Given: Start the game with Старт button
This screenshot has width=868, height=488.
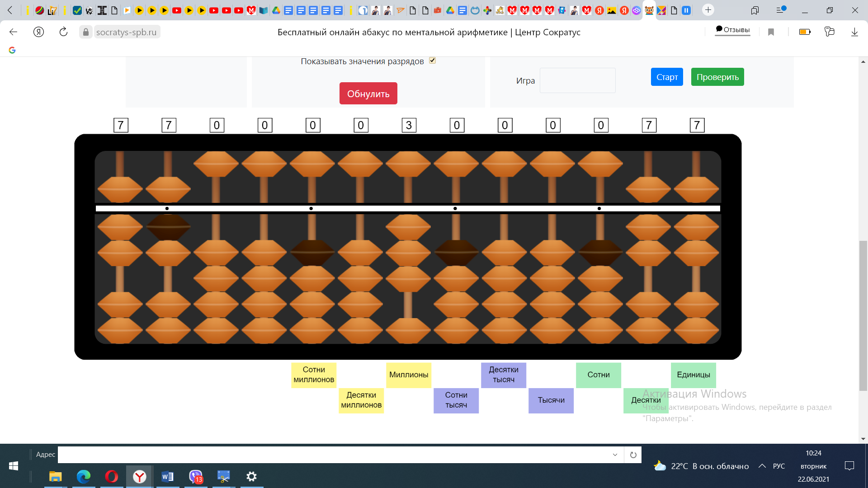Looking at the screenshot, I should (x=667, y=77).
